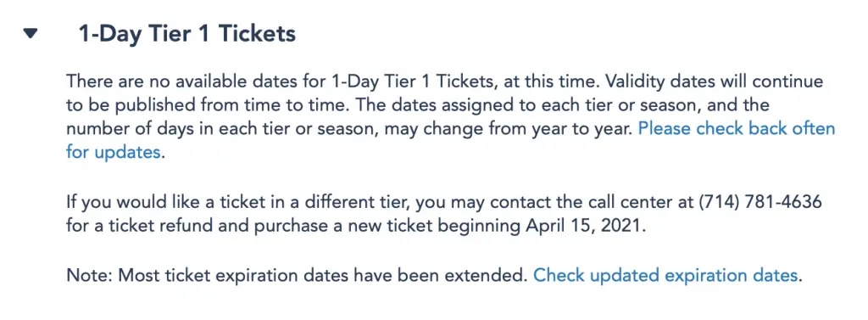Collapse the 1-Day Tier 1 Tickets triangle
This screenshot has width=868, height=320.
(31, 35)
